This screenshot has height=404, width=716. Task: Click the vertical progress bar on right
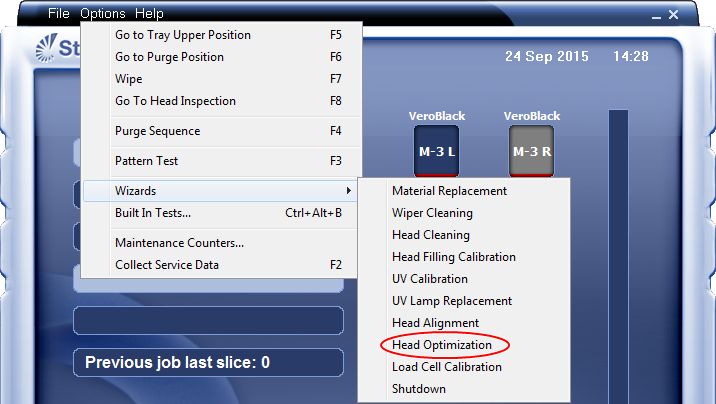[x=618, y=250]
